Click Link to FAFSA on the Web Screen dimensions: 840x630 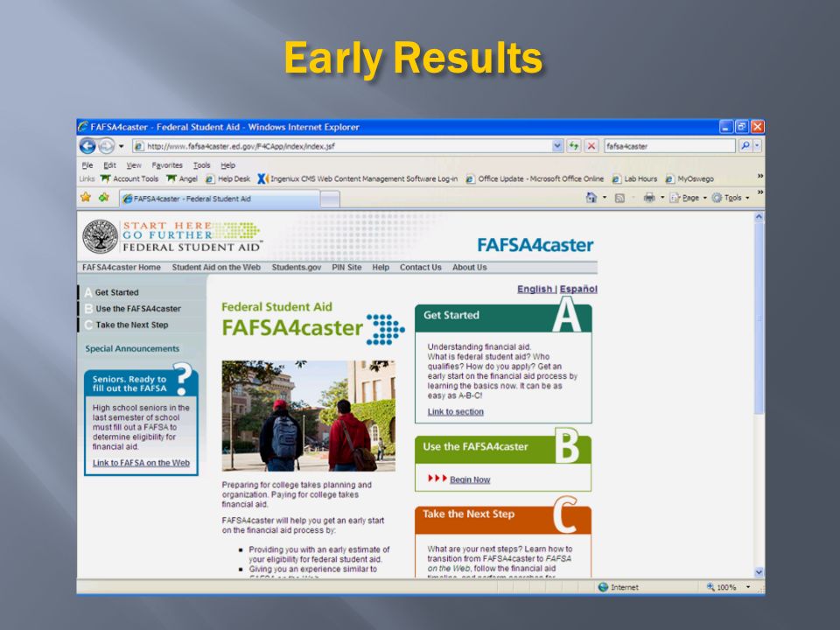pyautogui.click(x=141, y=463)
